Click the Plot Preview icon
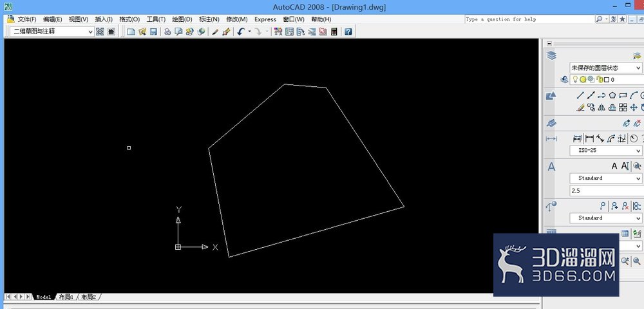 click(x=178, y=32)
